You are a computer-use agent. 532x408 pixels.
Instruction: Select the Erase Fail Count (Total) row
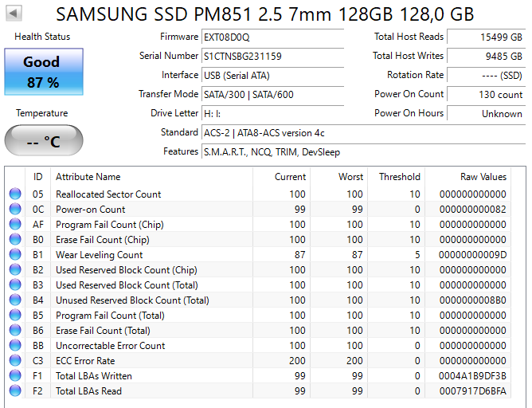pos(103,331)
